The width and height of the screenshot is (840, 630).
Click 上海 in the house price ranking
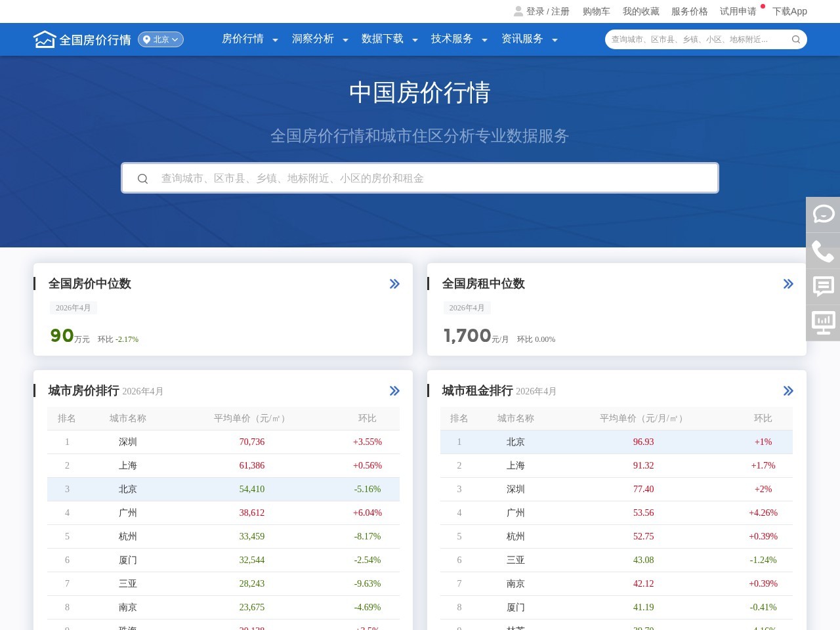[128, 465]
